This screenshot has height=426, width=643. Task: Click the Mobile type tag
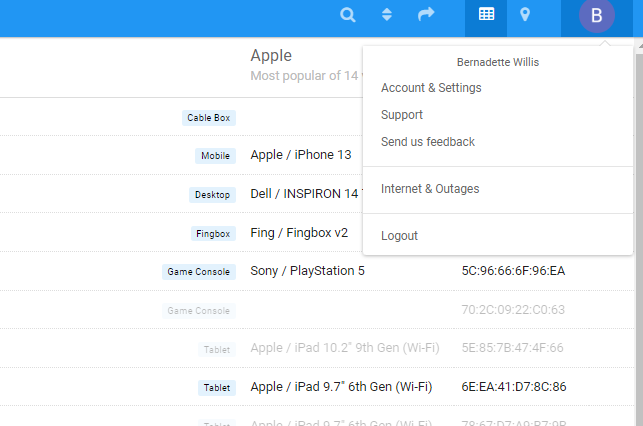215,156
